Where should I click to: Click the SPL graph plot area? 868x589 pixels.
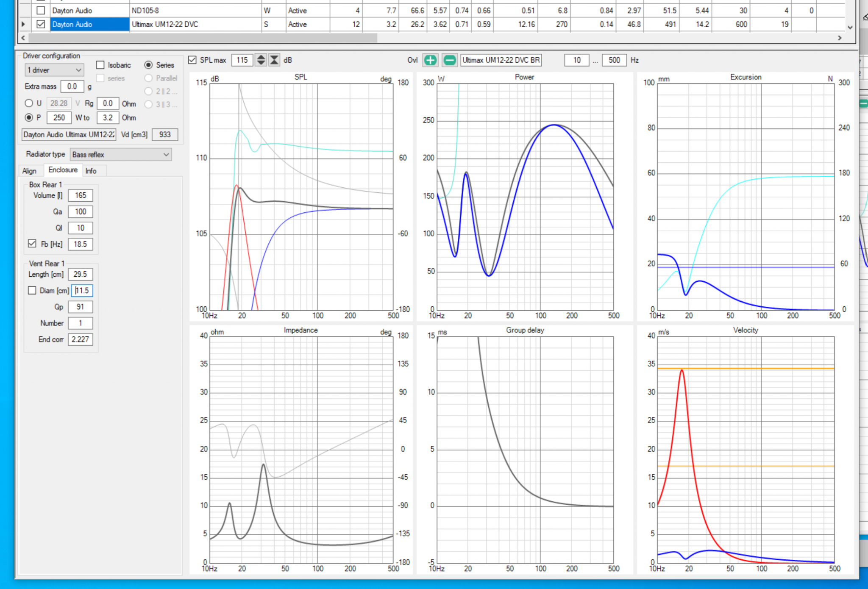click(x=301, y=197)
